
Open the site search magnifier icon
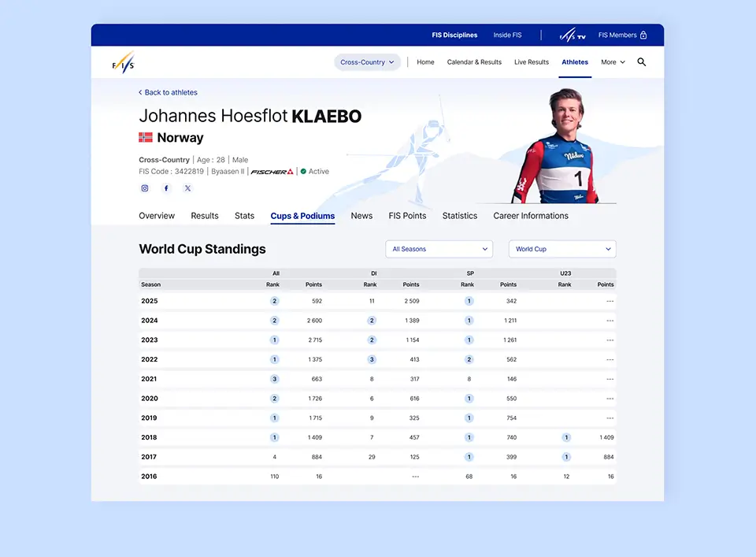(x=641, y=61)
